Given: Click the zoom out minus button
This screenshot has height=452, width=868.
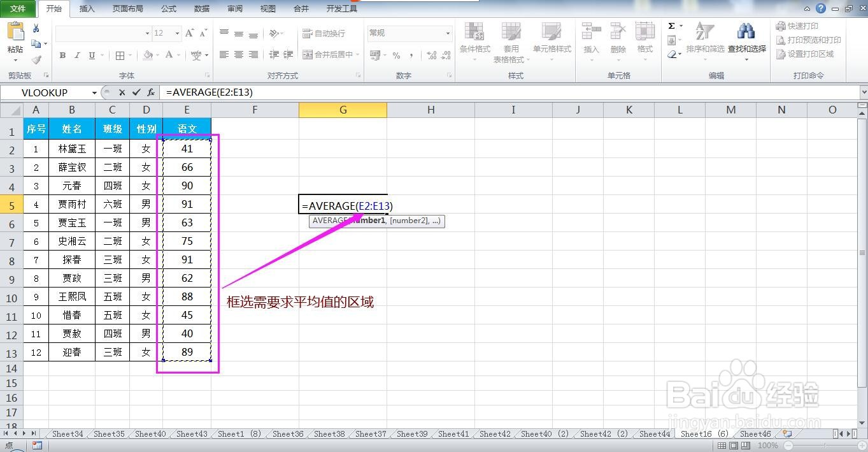Looking at the screenshot, I should 788,446.
